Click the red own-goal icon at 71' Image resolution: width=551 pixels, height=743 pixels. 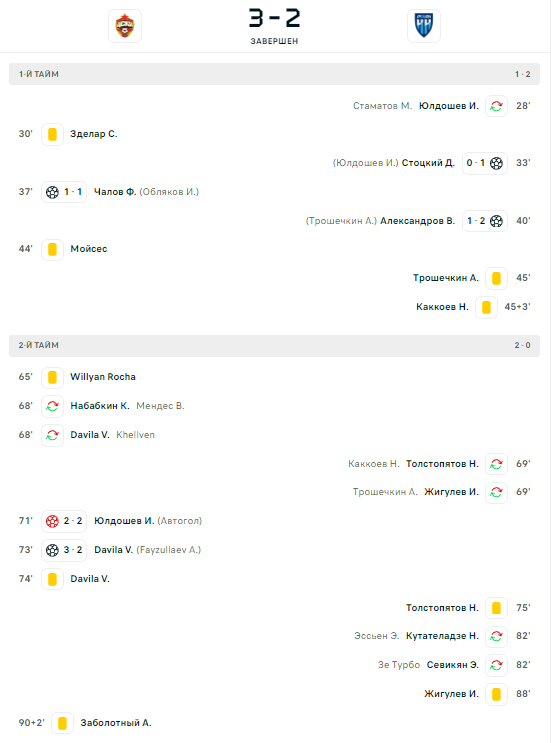[52, 521]
